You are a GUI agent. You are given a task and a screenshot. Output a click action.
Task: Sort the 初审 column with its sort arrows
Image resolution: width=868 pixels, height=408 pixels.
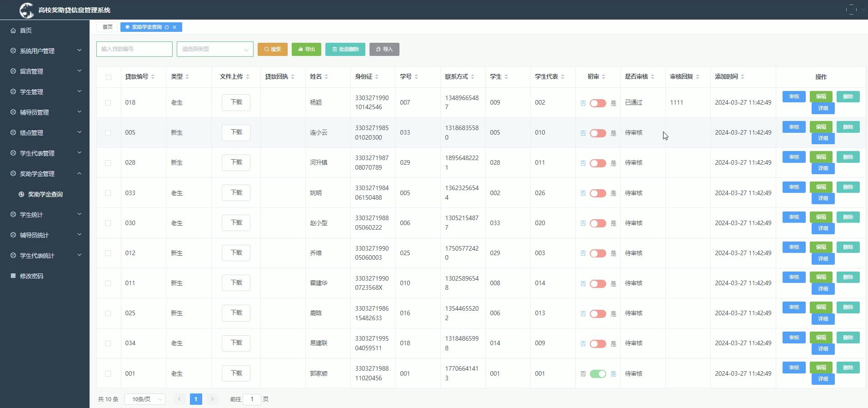coord(604,77)
